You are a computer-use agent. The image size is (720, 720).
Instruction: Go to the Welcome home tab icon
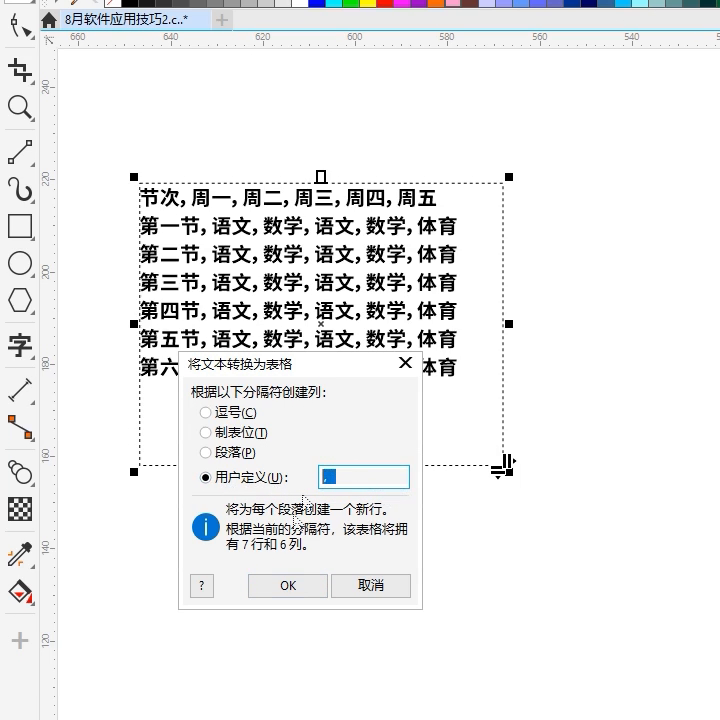click(x=49, y=20)
